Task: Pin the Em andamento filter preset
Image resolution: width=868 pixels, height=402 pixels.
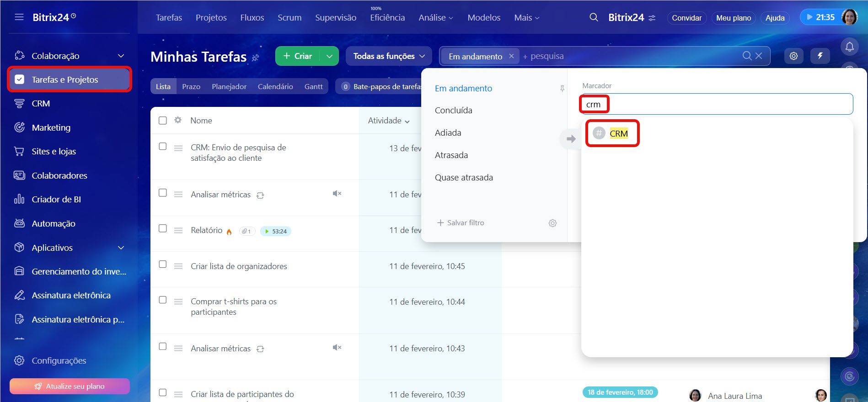Action: click(562, 89)
